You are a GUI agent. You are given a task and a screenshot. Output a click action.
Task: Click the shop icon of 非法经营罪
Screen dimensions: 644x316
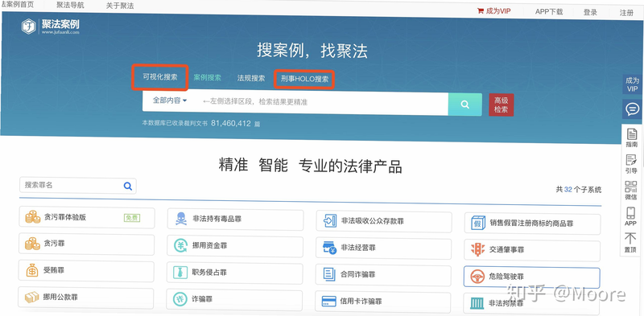click(x=329, y=248)
